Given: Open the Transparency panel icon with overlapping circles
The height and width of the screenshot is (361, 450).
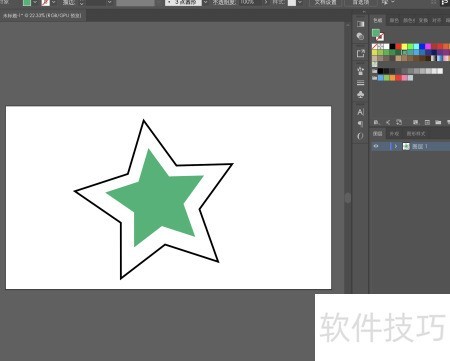Looking at the screenshot, I should point(360,36).
